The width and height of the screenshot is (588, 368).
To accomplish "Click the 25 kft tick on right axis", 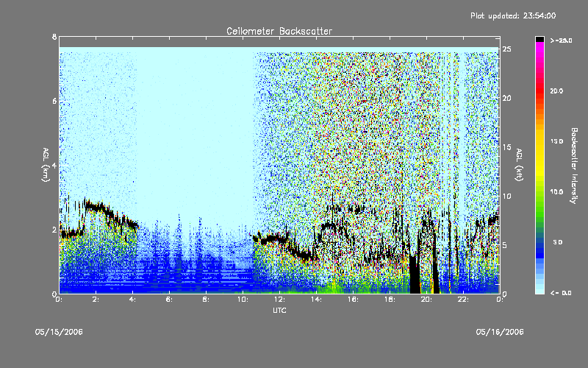I will (x=507, y=49).
